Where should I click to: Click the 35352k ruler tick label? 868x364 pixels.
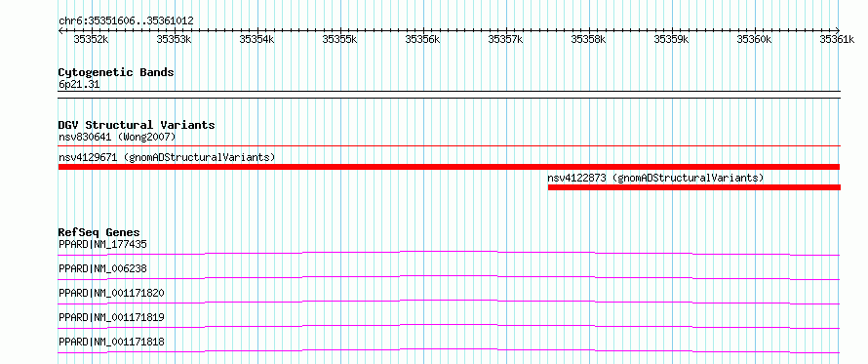pos(91,39)
